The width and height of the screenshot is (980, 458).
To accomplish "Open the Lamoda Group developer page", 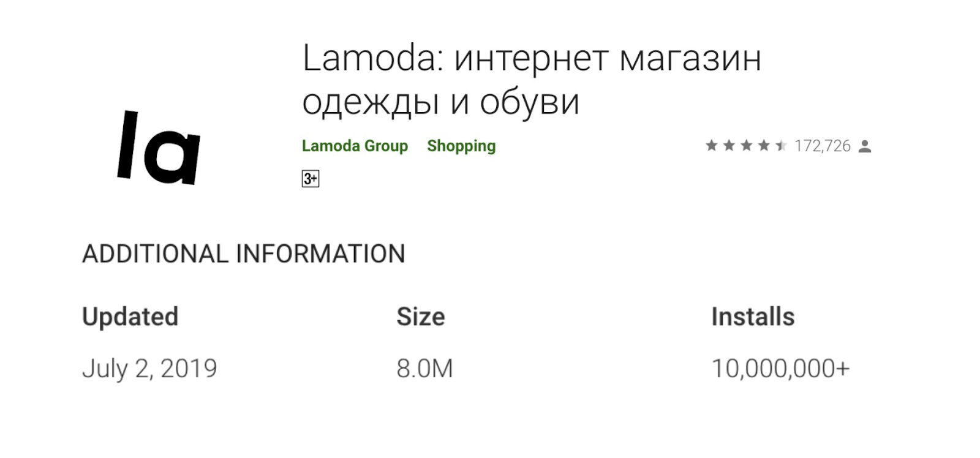I will pyautogui.click(x=355, y=146).
